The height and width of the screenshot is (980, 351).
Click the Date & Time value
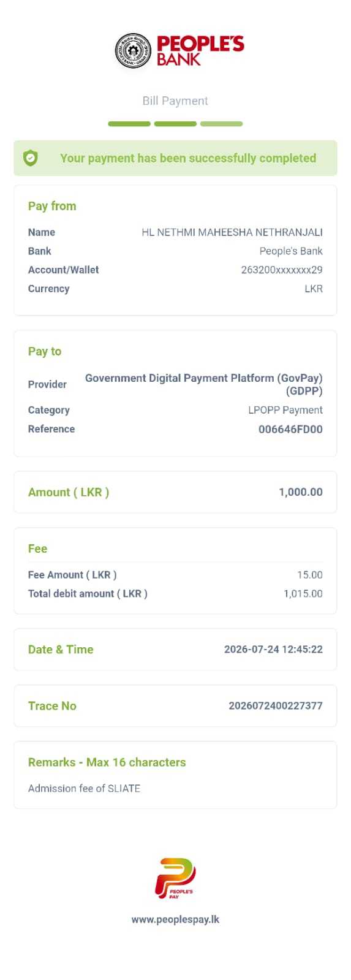click(x=273, y=649)
